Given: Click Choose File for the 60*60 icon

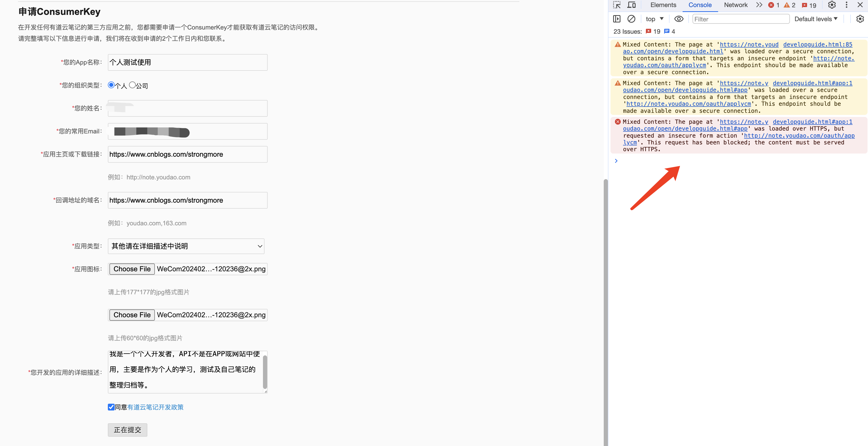Looking at the screenshot, I should pos(132,315).
